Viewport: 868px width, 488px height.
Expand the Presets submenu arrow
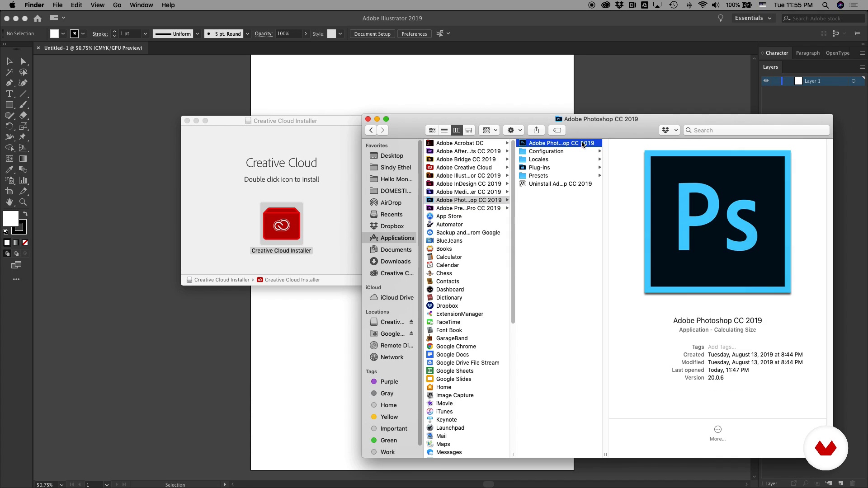click(600, 175)
